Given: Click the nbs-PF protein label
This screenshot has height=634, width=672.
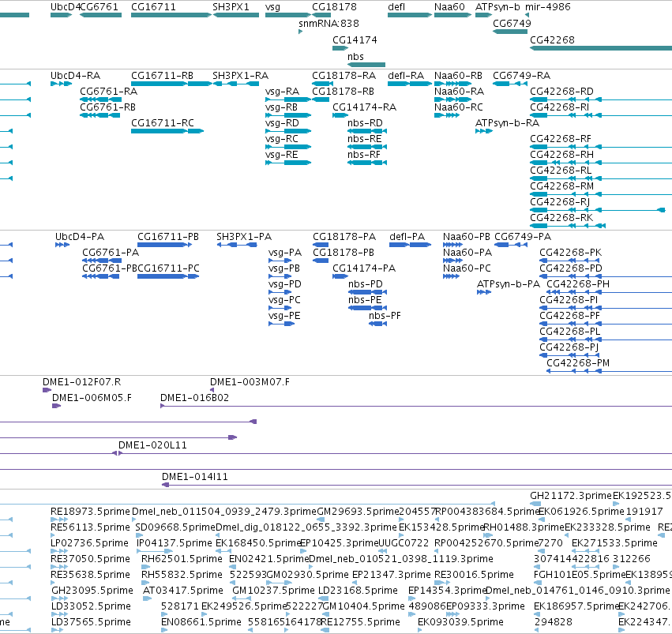Looking at the screenshot, I should click(385, 316).
